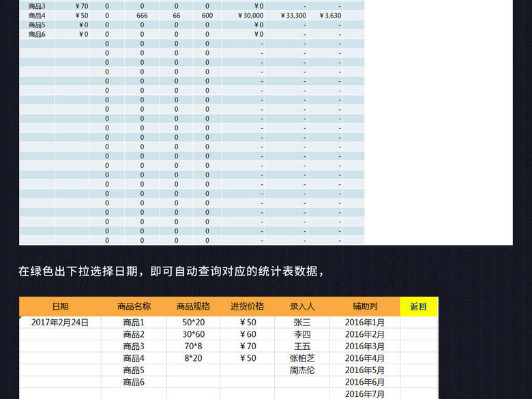Click the 进货价格 column header

pos(247,307)
